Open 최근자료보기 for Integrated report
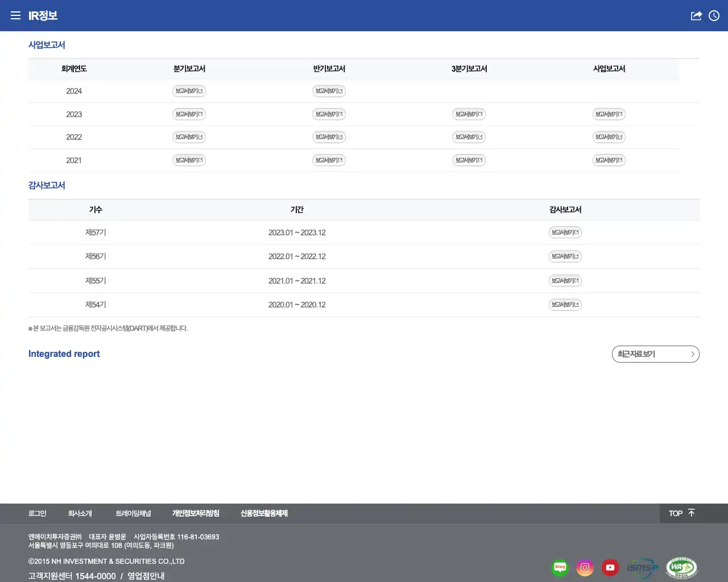Image resolution: width=728 pixels, height=582 pixels. click(x=656, y=354)
